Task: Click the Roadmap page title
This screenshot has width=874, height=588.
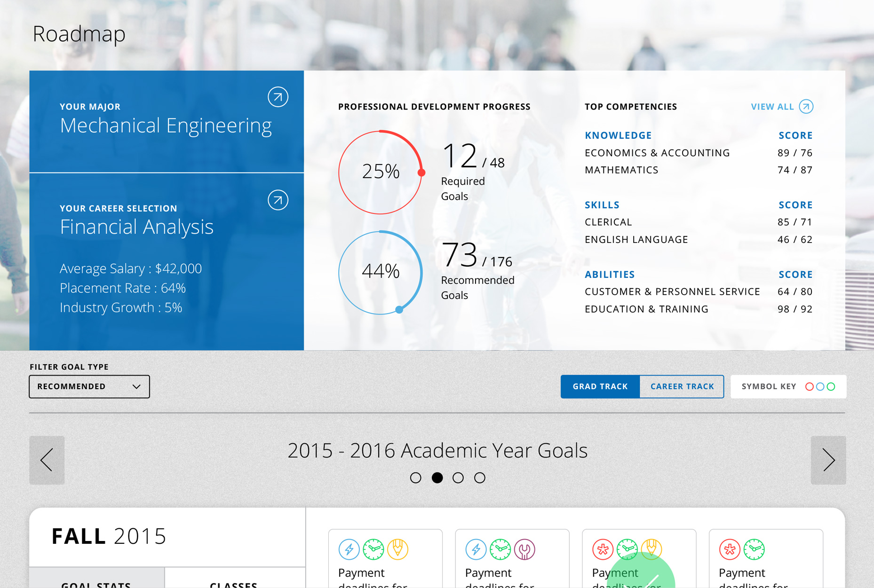Action: point(79,34)
